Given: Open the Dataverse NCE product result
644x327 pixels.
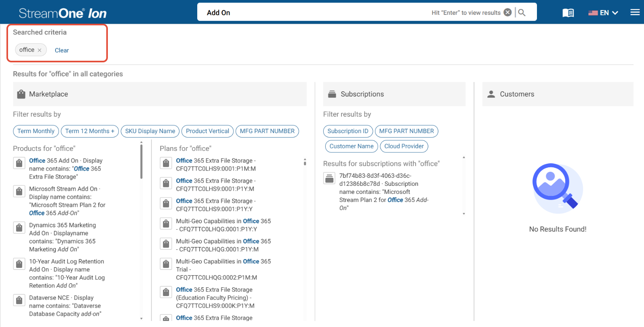Looking at the screenshot, I should coord(65,306).
